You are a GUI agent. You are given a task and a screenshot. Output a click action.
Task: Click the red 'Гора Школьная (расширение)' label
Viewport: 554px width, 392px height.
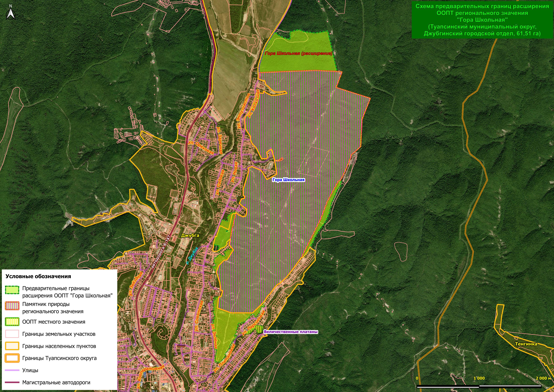coord(298,53)
